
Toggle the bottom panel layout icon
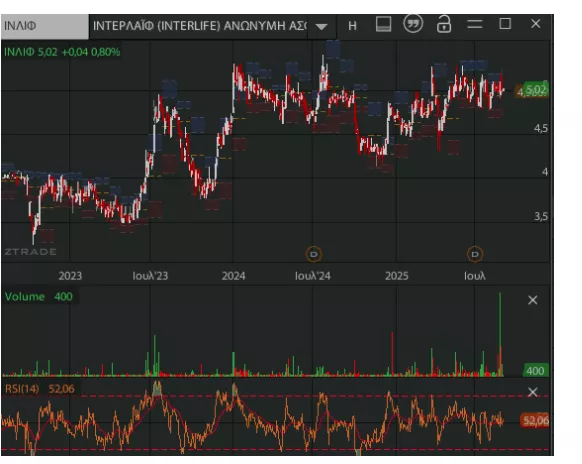coord(383,24)
